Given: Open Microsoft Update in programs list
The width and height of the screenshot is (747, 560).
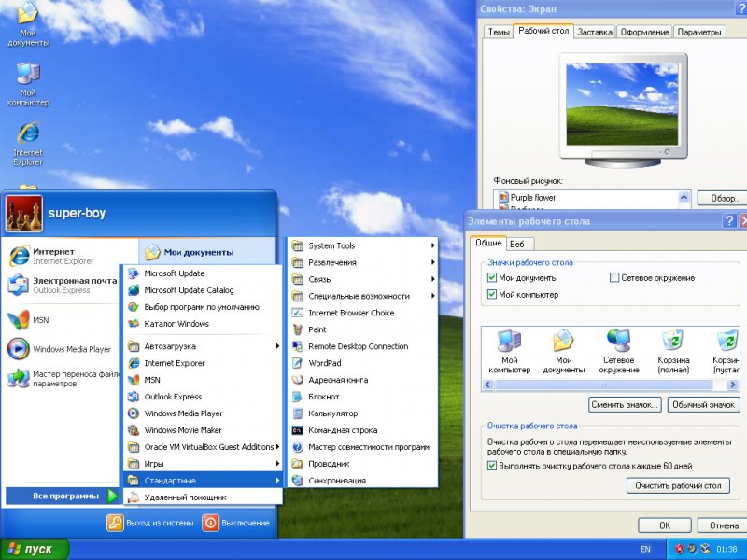Looking at the screenshot, I should pyautogui.click(x=203, y=273).
